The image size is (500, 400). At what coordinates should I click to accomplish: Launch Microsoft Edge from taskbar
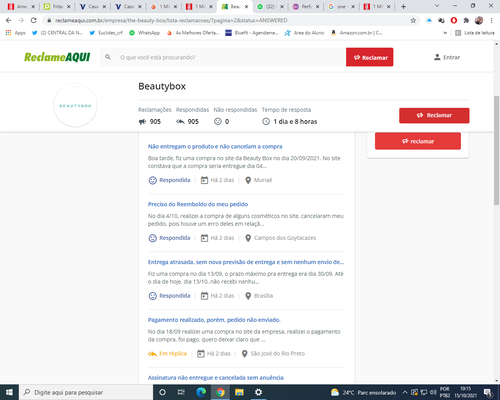201,392
